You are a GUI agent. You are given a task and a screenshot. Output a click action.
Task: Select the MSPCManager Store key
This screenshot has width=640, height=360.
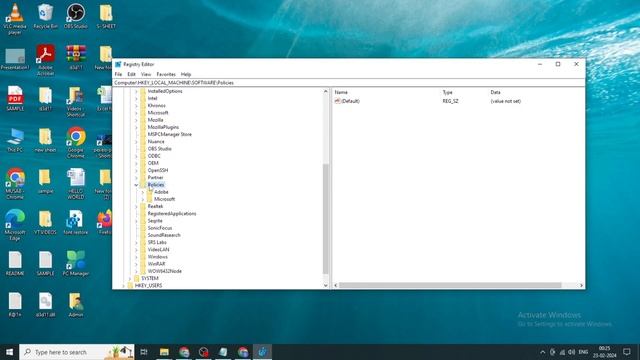[x=169, y=134]
